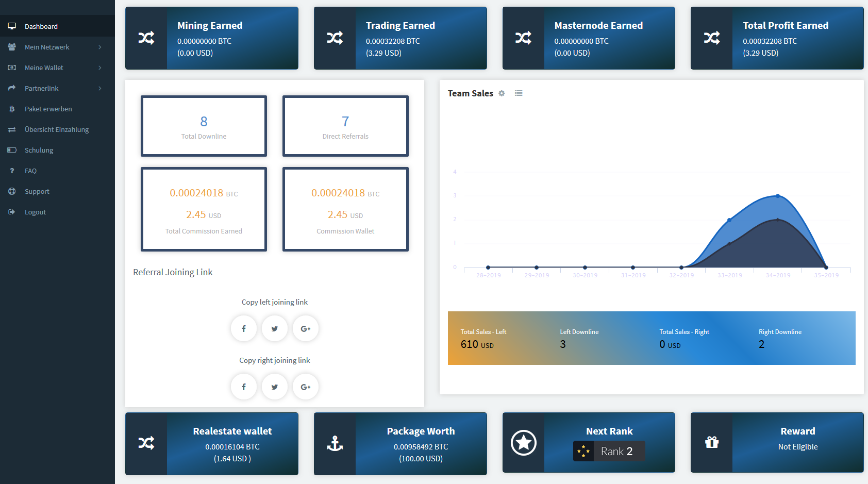868x484 pixels.
Task: Click the Trading Earned 0.00032208 BTC amount
Action: coord(393,41)
